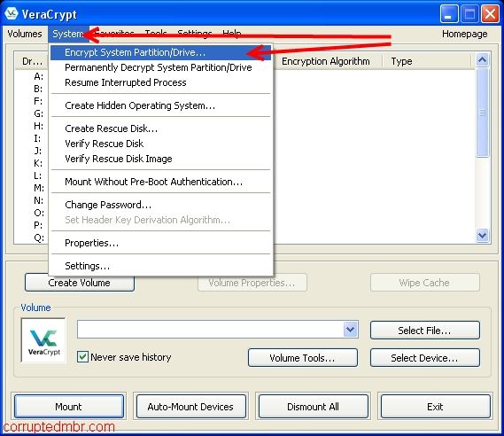Toggle Never save history checkbox
Screen dimensions: 504x436
click(x=82, y=357)
